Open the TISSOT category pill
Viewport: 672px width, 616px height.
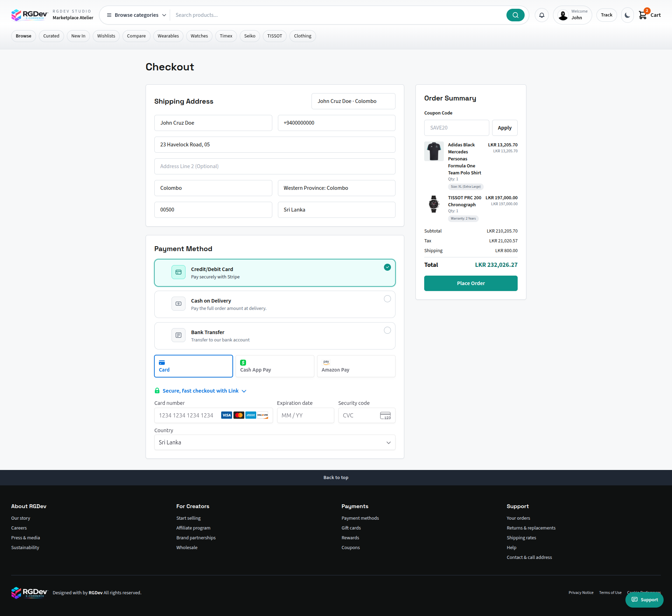(x=274, y=36)
